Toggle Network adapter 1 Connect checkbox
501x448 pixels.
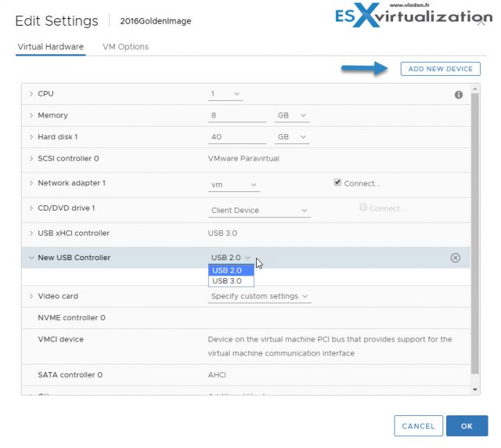tap(337, 183)
